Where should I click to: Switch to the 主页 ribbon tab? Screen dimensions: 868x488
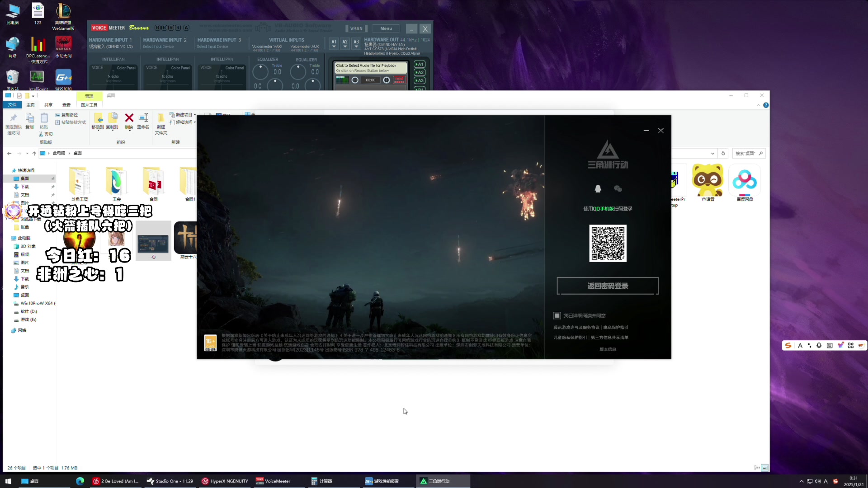[30, 105]
